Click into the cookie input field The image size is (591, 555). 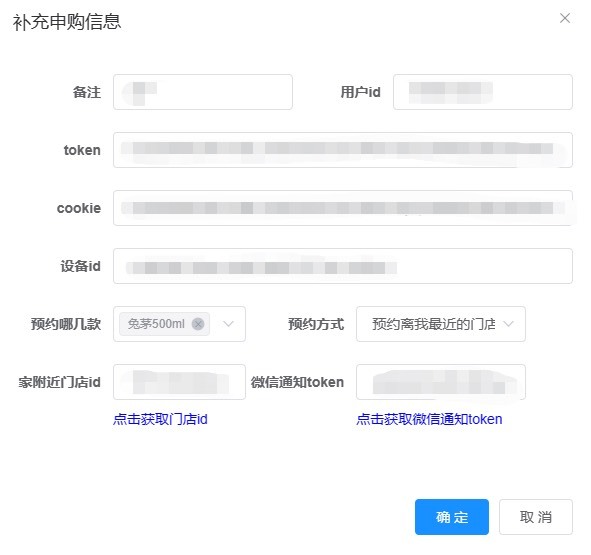pyautogui.click(x=343, y=208)
